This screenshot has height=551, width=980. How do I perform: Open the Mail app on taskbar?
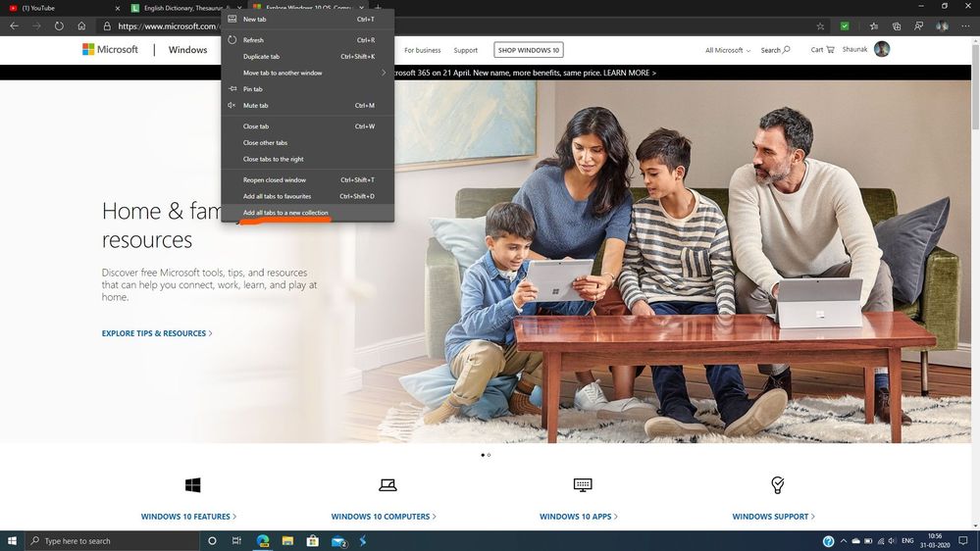[x=338, y=541]
